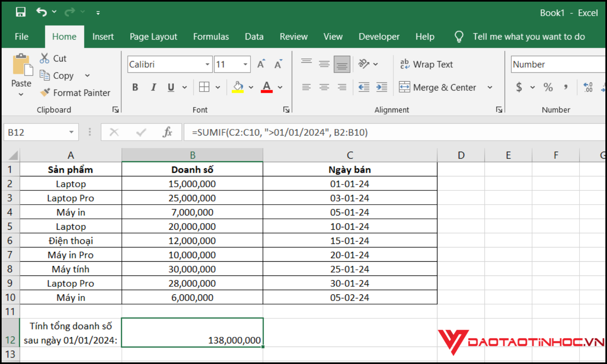Click the Save icon in title bar
Image resolution: width=607 pixels, height=364 pixels.
coord(21,12)
